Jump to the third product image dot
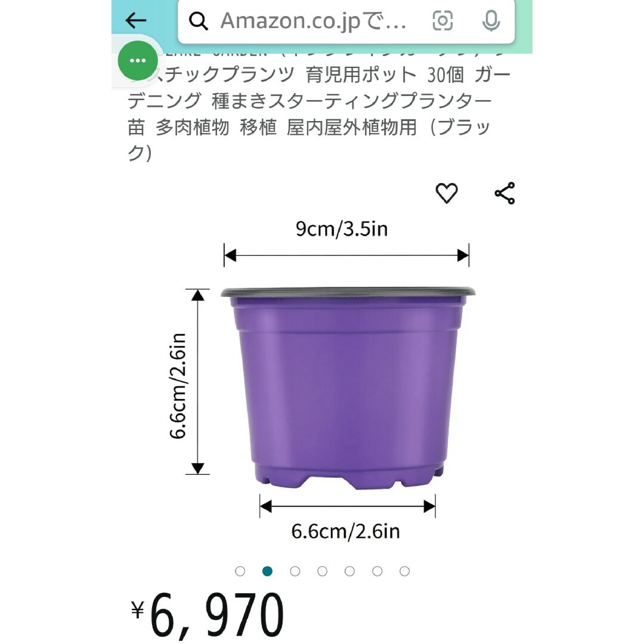Viewport: 644px width, 644px height. [x=295, y=571]
